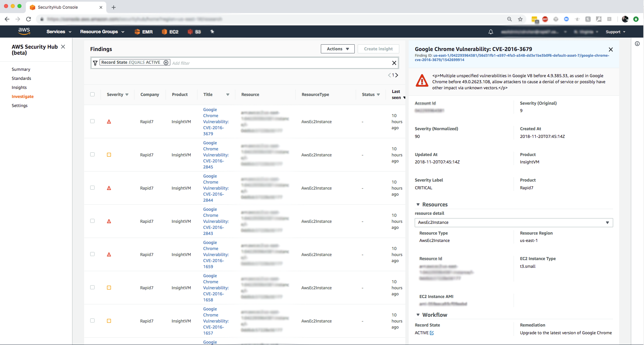The image size is (644, 345).
Task: Check the CVE-2016-2845 finding row checkbox
Action: click(92, 154)
